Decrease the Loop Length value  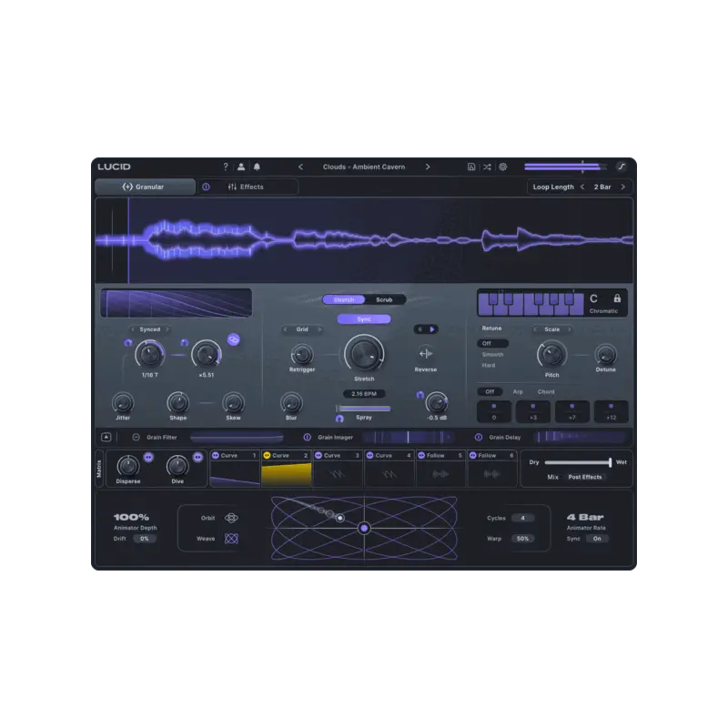pyautogui.click(x=582, y=187)
